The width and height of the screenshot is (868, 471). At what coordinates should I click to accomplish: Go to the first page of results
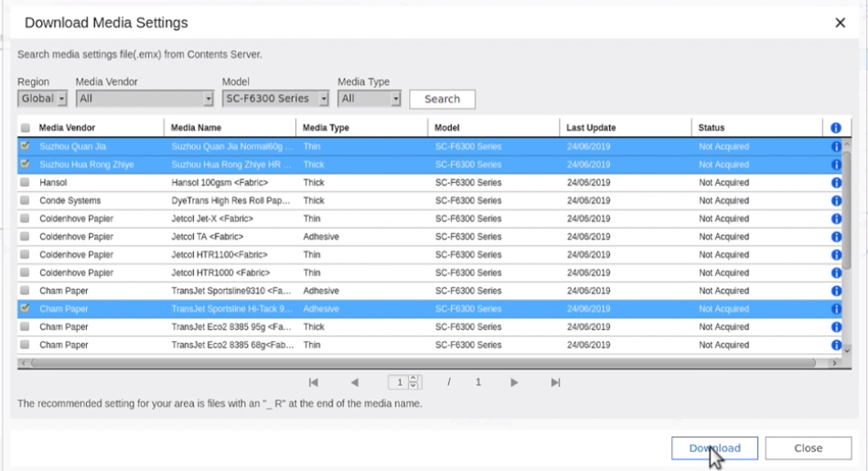(x=313, y=382)
